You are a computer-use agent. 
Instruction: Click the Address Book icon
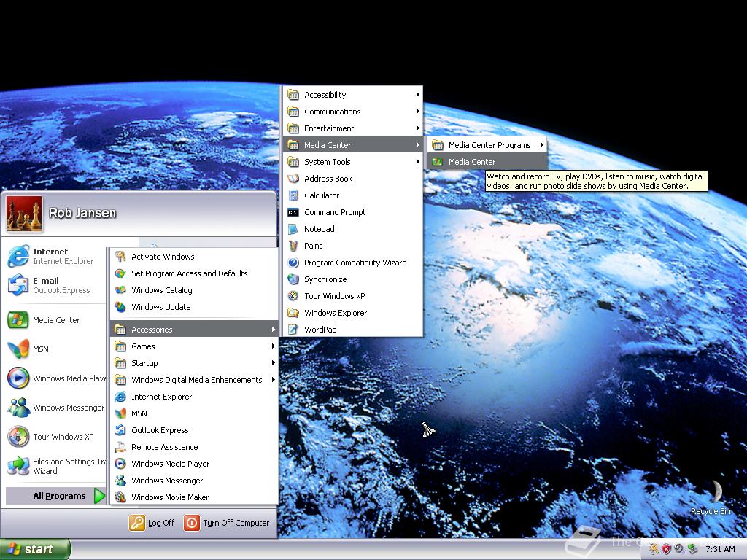pos(293,179)
